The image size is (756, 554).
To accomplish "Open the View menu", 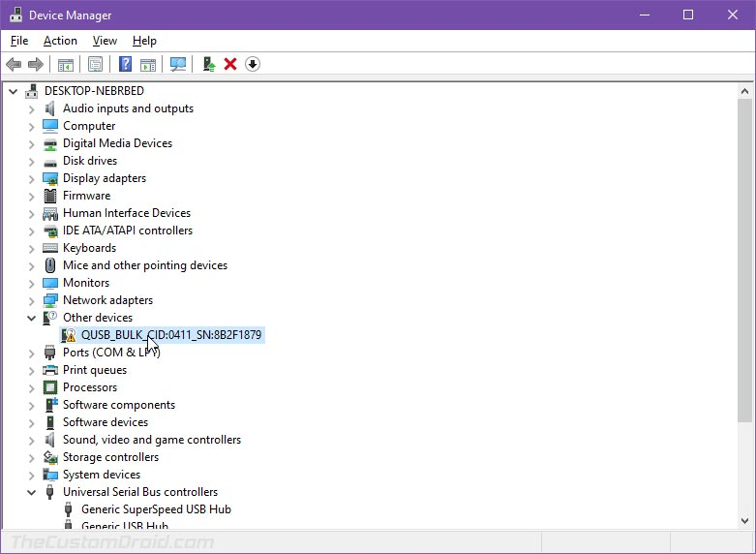I will (105, 41).
